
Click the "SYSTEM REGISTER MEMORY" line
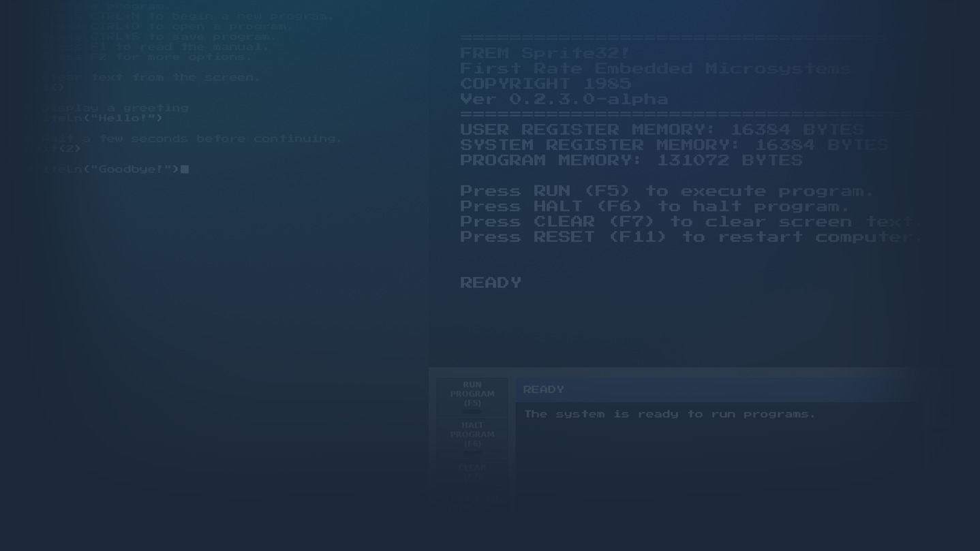click(674, 145)
